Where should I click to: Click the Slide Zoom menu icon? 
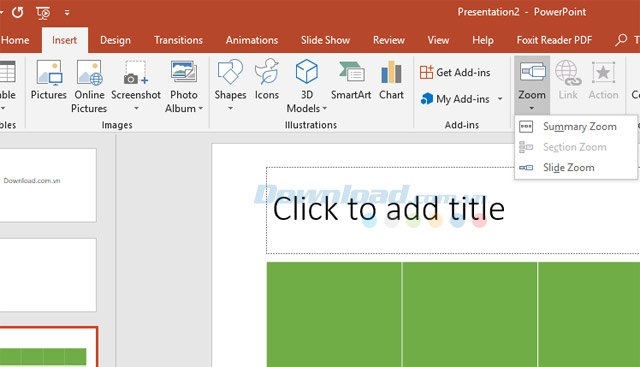pos(526,167)
